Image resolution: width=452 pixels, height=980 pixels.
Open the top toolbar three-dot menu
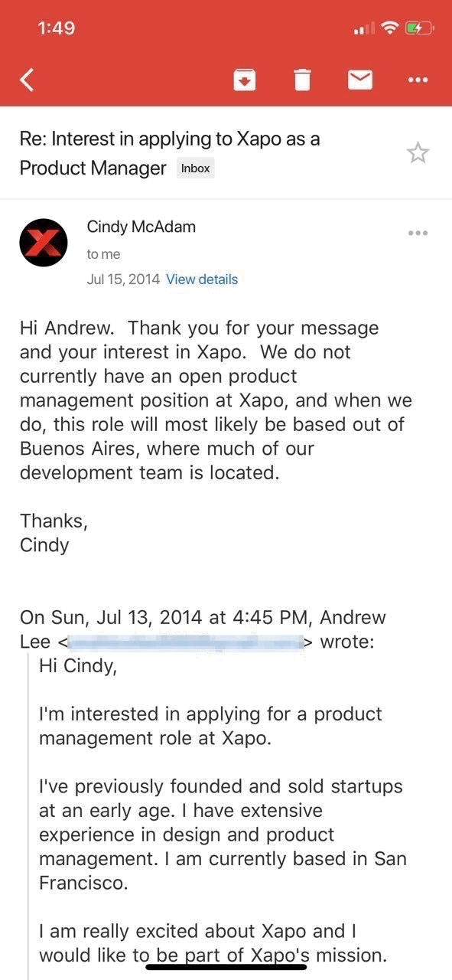[x=418, y=80]
